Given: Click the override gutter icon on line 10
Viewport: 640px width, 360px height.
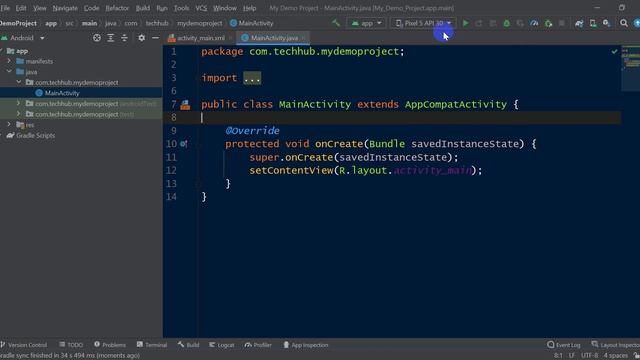Looking at the screenshot, I should coord(184,144).
